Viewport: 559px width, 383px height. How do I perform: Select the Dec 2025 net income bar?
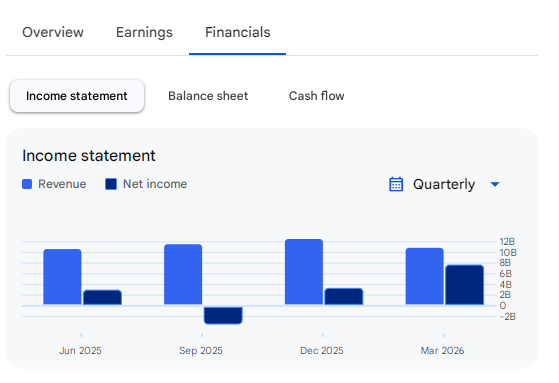tap(344, 297)
